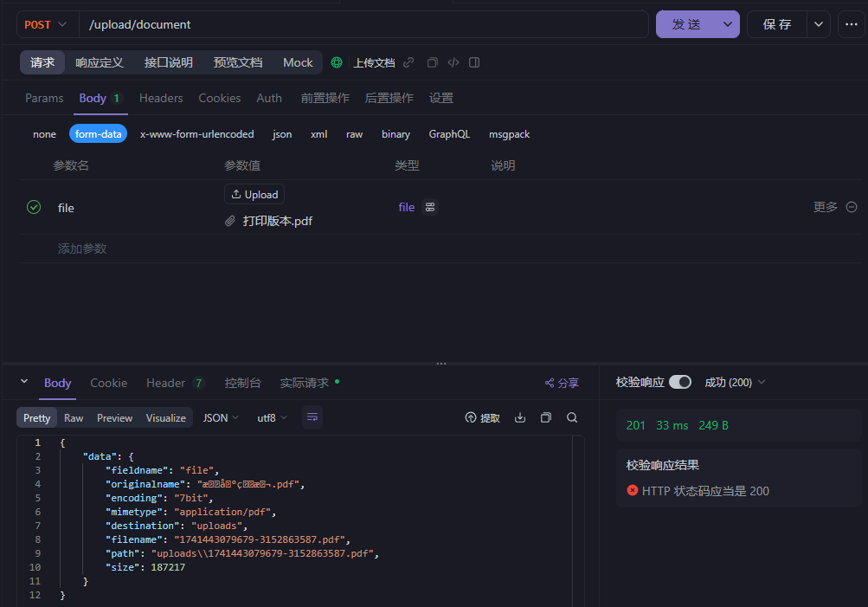Viewport: 868px width, 607px height.
Task: Search within the response body
Action: coord(572,417)
